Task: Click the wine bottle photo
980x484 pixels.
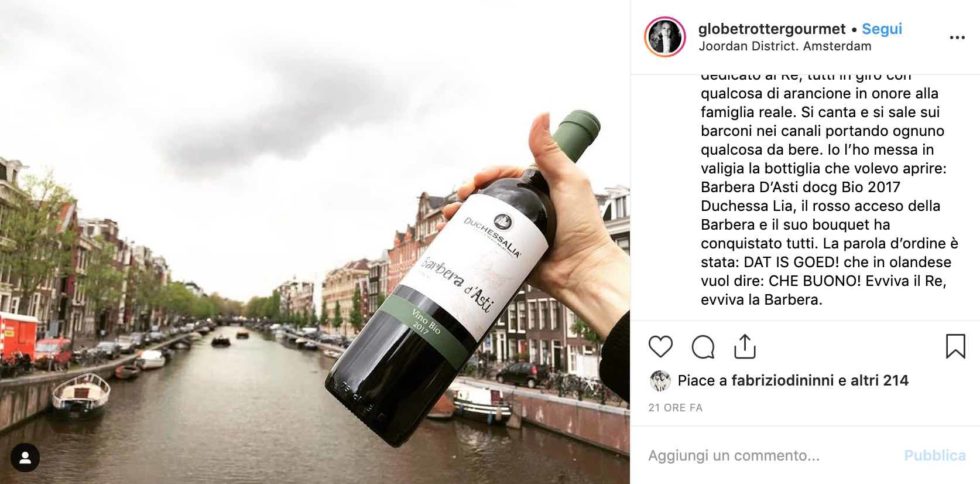Action: tap(315, 242)
